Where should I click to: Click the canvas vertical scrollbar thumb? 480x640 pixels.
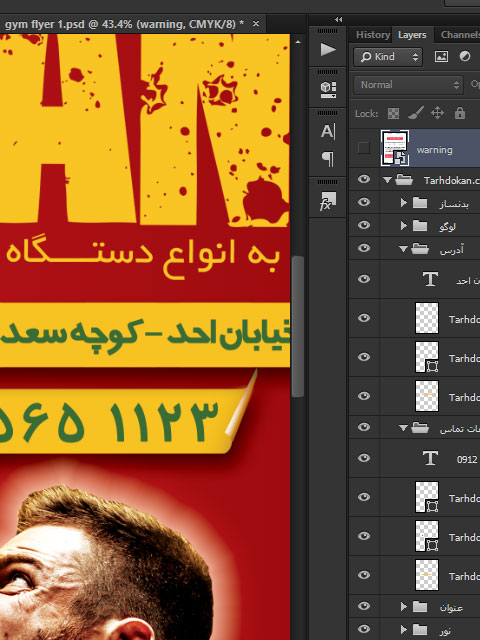point(298,327)
